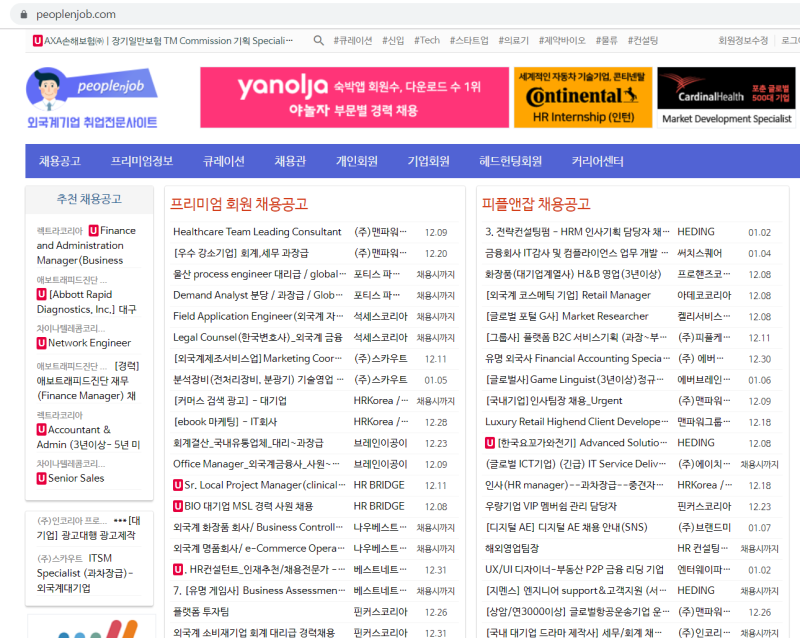
Task: Click U icon before Sr. Local Project Manager
Action: coord(178,485)
